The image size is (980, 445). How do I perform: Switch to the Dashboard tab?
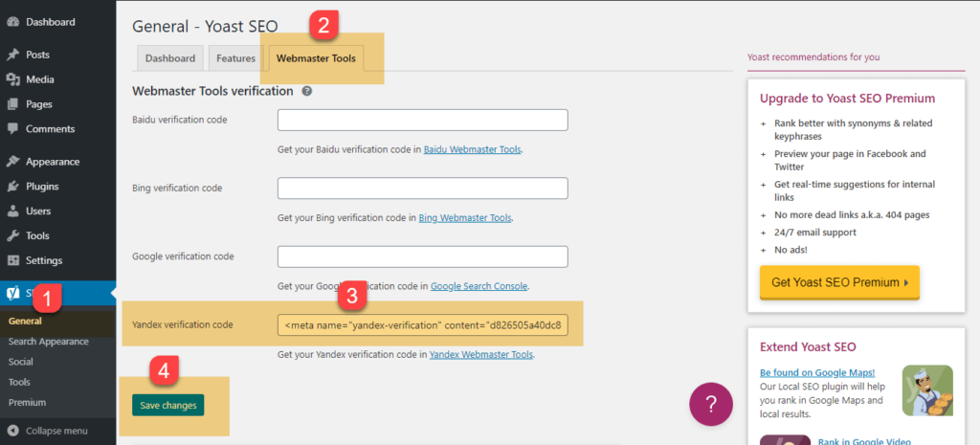coord(170,58)
